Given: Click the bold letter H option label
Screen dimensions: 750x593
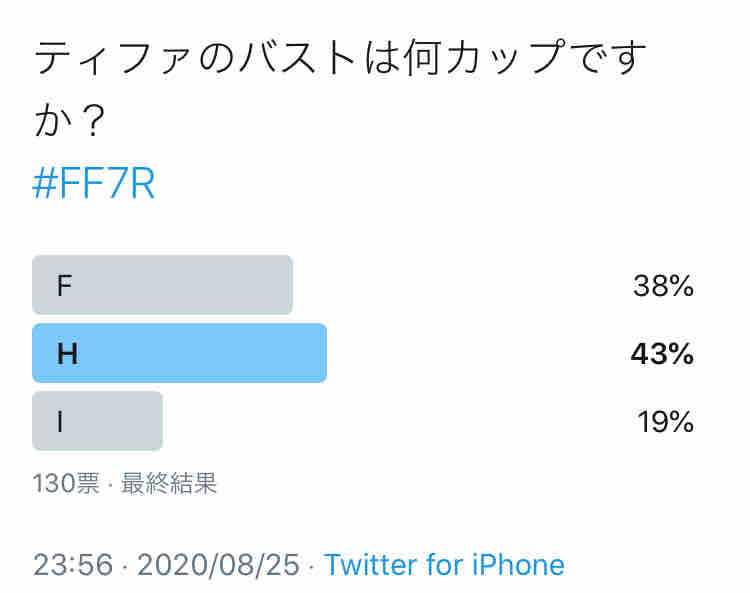Looking at the screenshot, I should tap(67, 354).
